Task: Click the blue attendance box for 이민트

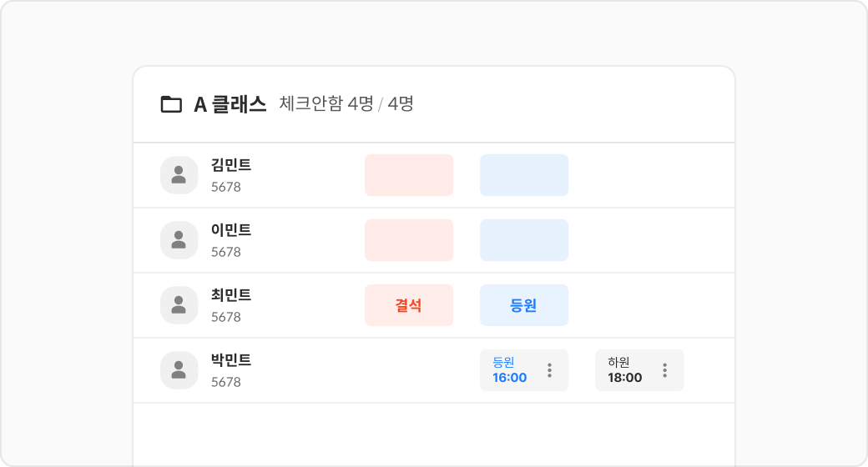Action: click(x=524, y=240)
